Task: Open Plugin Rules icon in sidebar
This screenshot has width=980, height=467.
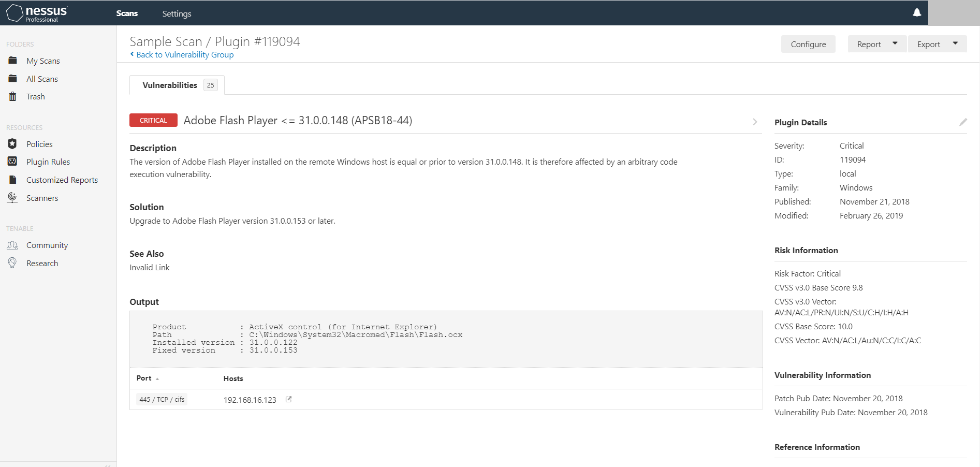Action: [x=13, y=162]
